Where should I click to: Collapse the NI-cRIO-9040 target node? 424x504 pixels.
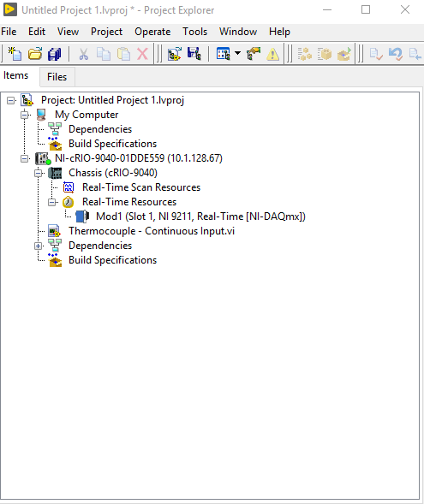[x=25, y=158]
